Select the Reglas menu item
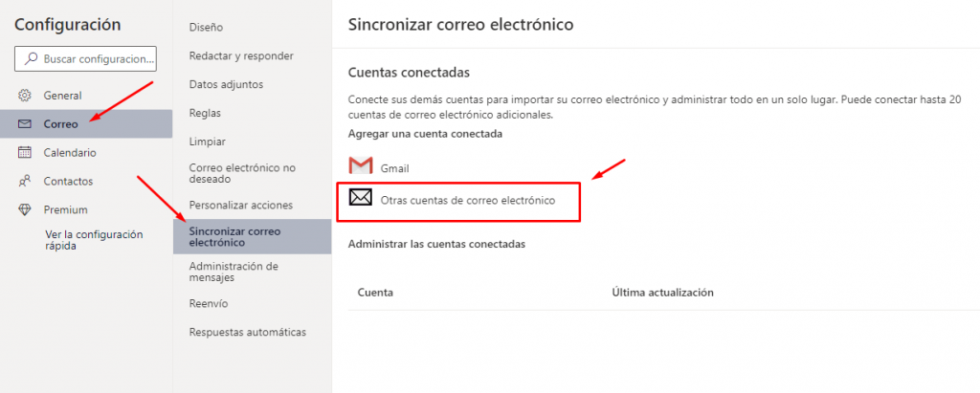Image resolution: width=980 pixels, height=393 pixels. coord(207,113)
